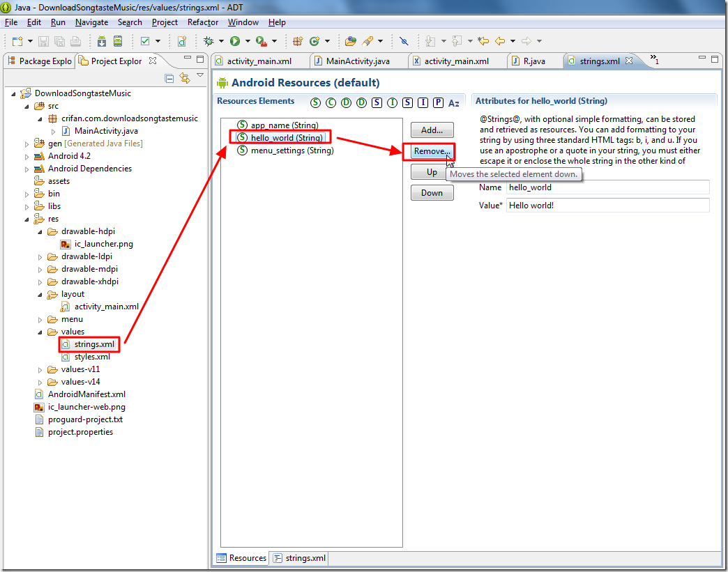This screenshot has height=572, width=728.
Task: Open the Window menu
Action: [243, 22]
